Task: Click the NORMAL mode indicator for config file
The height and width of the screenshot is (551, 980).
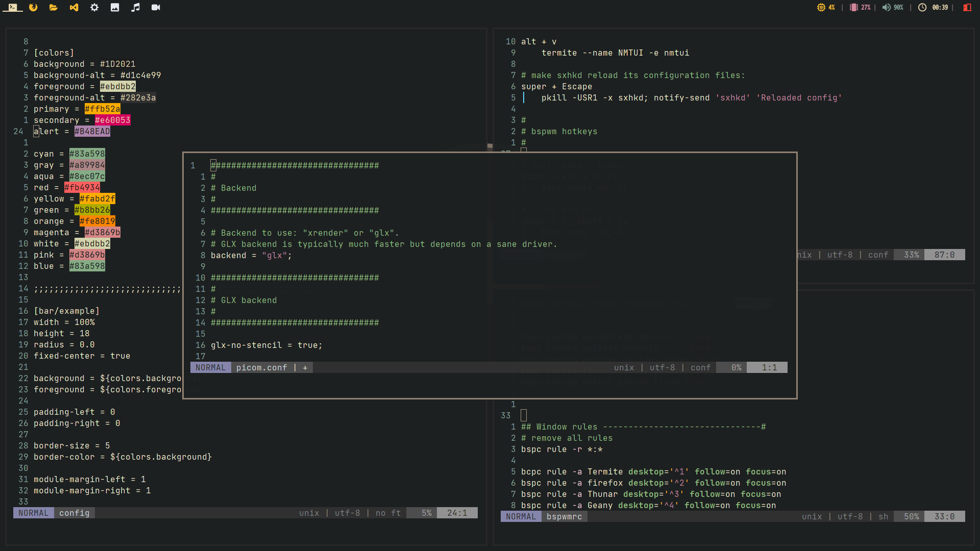Action: (x=34, y=513)
